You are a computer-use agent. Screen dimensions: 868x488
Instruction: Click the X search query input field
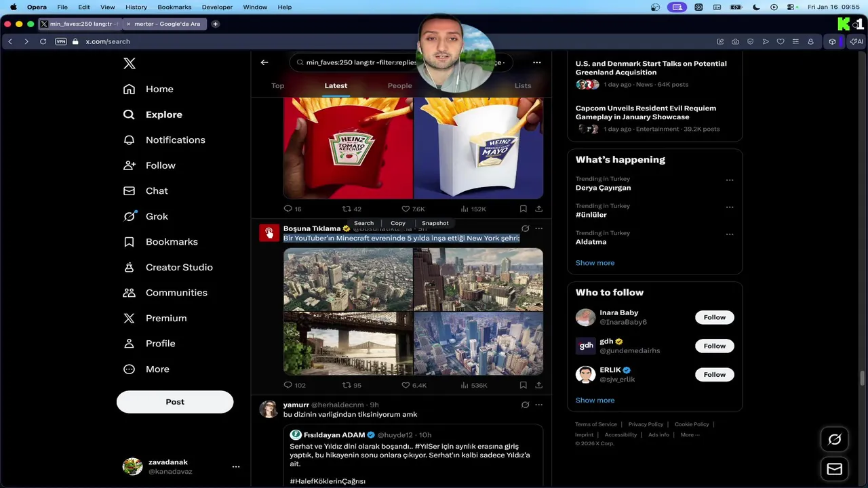point(401,62)
